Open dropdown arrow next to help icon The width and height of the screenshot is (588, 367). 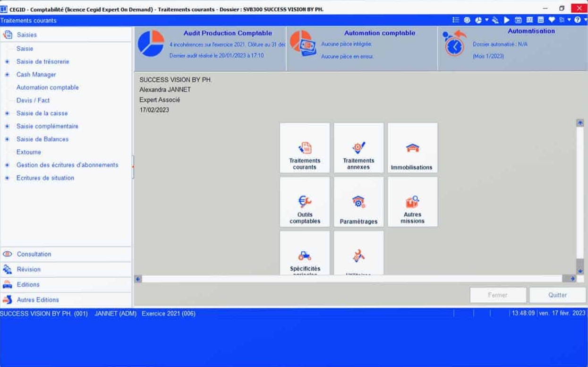click(x=586, y=20)
